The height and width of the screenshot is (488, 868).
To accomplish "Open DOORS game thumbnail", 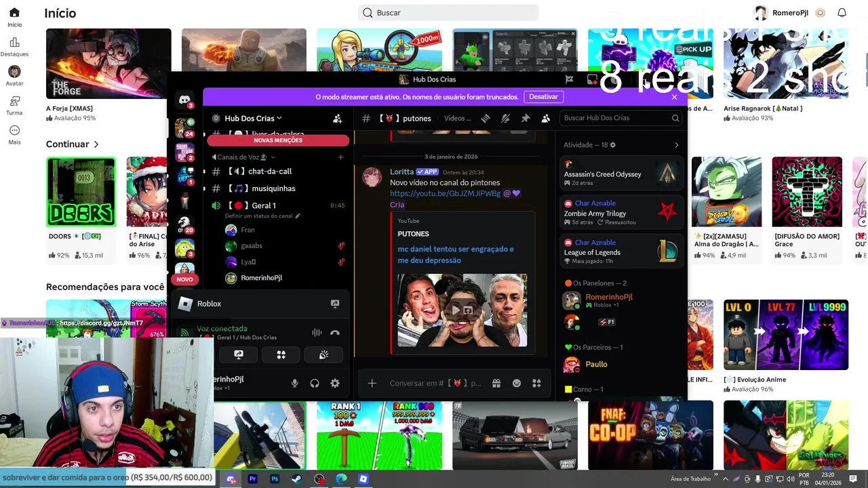I will pos(81,192).
